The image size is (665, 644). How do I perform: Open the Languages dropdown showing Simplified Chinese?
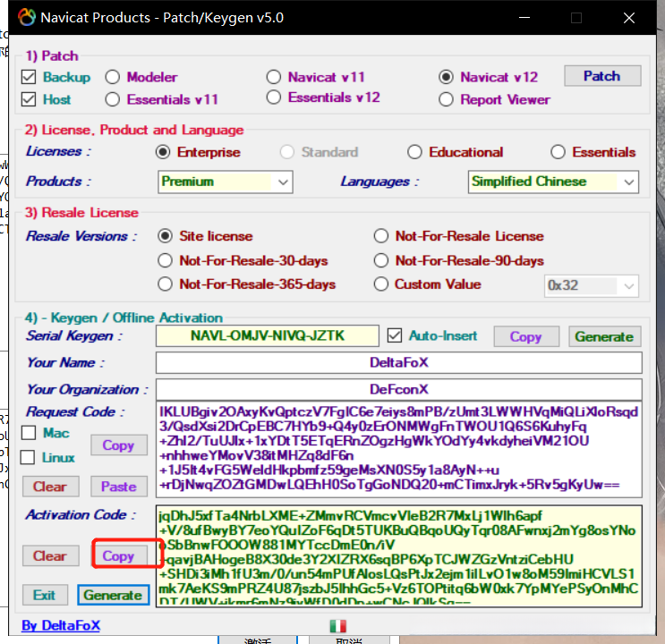click(x=553, y=182)
